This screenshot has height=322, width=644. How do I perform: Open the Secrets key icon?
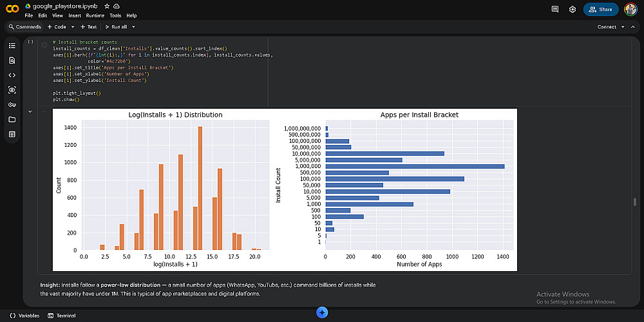tap(12, 105)
